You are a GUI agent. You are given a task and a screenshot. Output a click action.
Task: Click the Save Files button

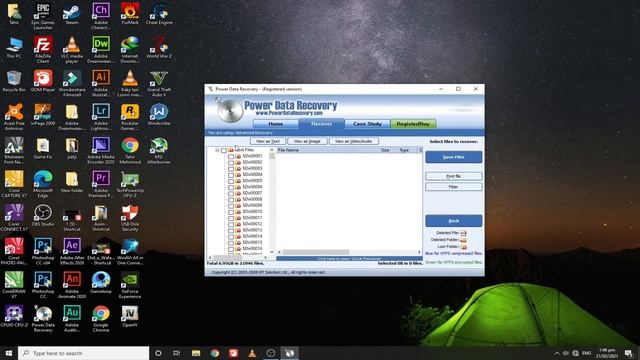pyautogui.click(x=453, y=157)
